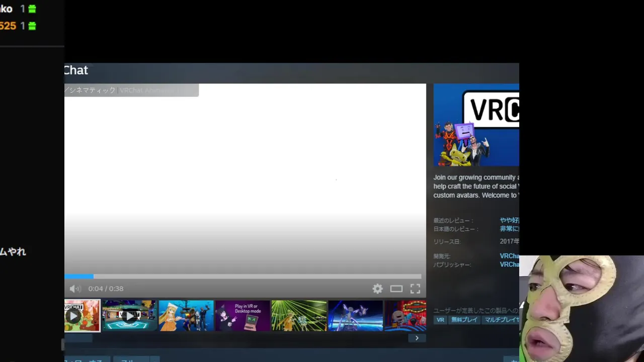Mute the trailer with the speaker icon
644x362 pixels.
[x=75, y=289]
